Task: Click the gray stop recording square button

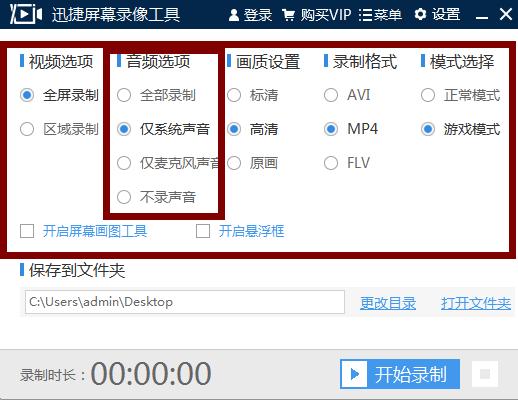Action: click(485, 374)
